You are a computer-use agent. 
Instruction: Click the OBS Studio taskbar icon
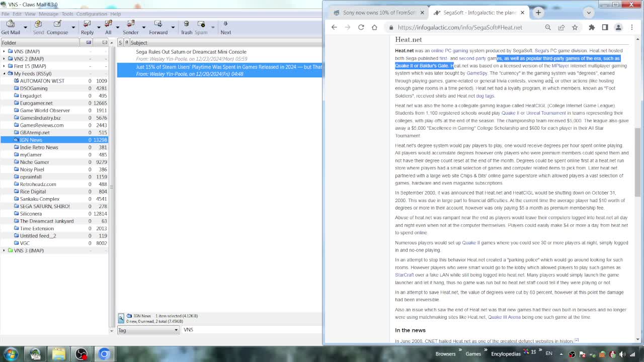81,354
